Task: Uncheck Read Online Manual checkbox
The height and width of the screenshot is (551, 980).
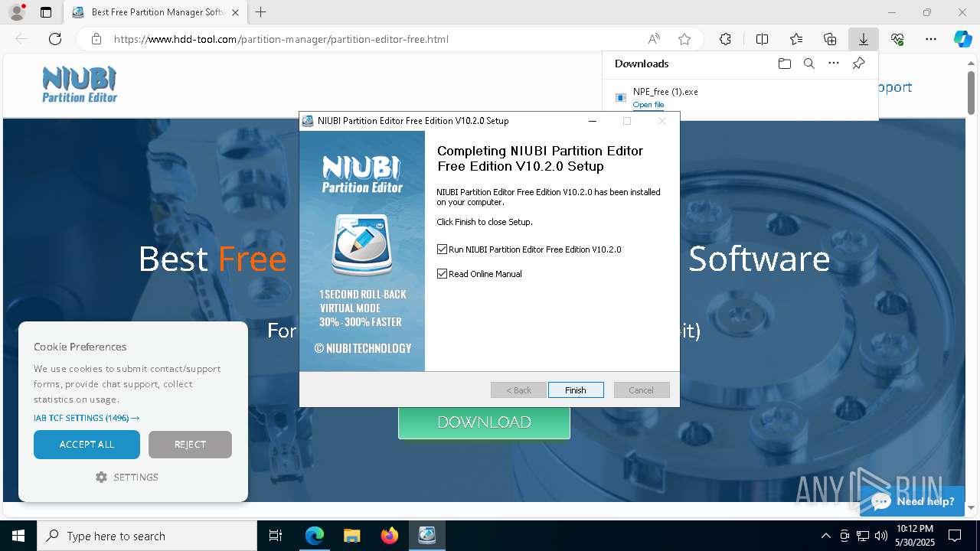Action: (x=442, y=274)
